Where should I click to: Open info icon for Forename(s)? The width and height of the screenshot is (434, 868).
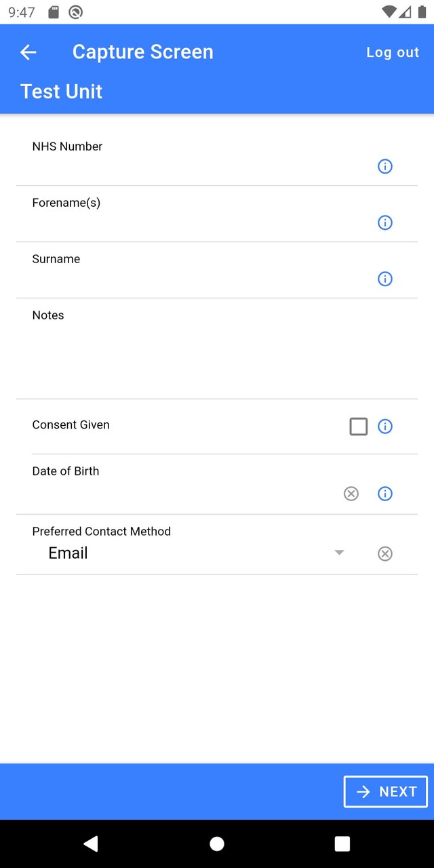pyautogui.click(x=384, y=222)
